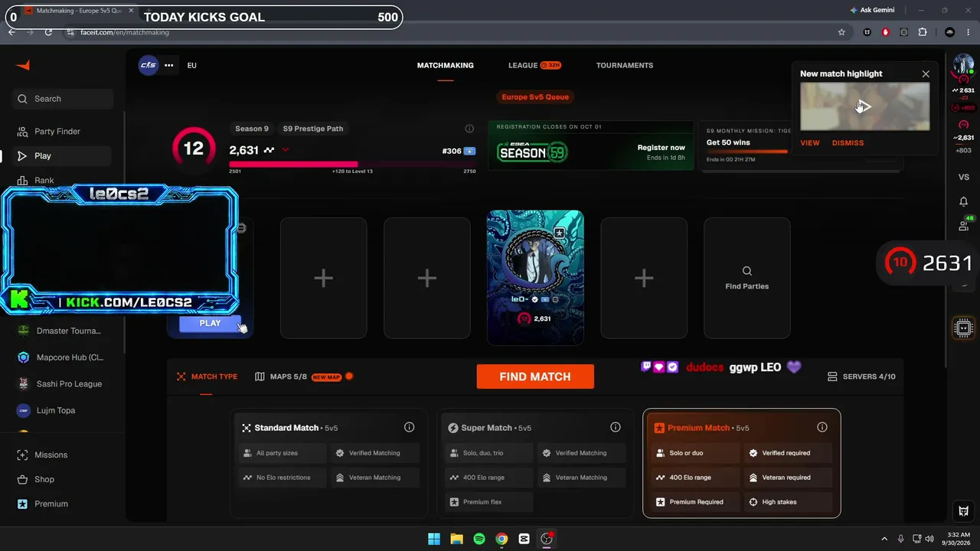Show Super Match info icon
Screen dimensions: 980x551
pos(616,427)
